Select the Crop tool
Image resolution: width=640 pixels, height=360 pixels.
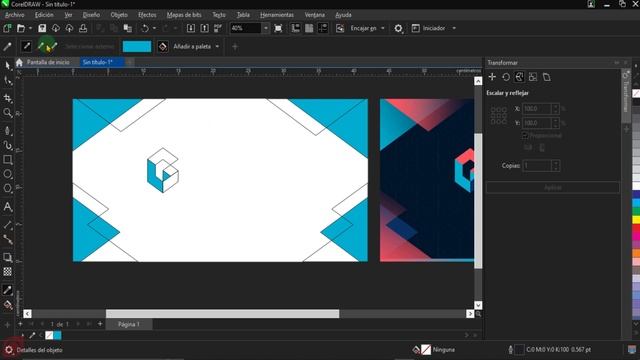pos(7,98)
